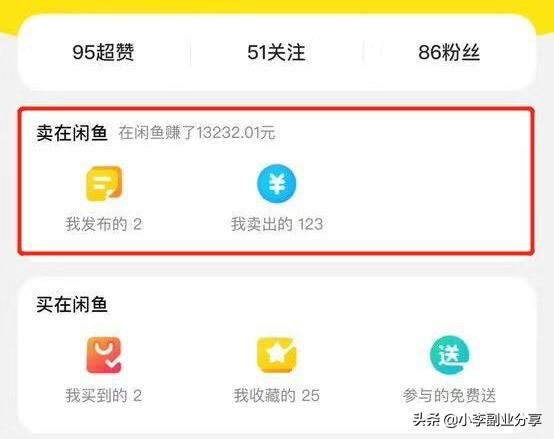Viewport: 554px width, 439px height.
Task: Tap the yellow star favorites icon
Action: [x=277, y=355]
